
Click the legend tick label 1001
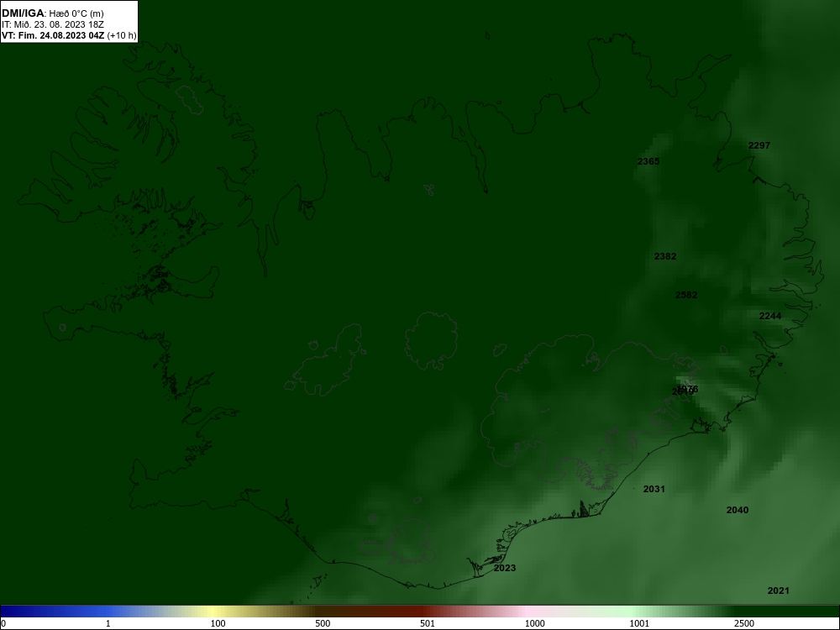pos(639,623)
